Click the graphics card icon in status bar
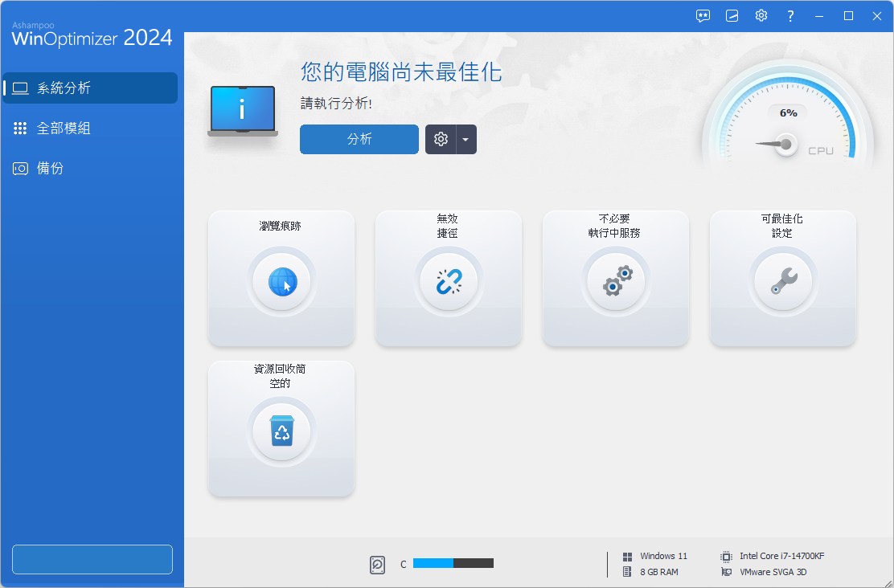This screenshot has height=588, width=894. (726, 571)
